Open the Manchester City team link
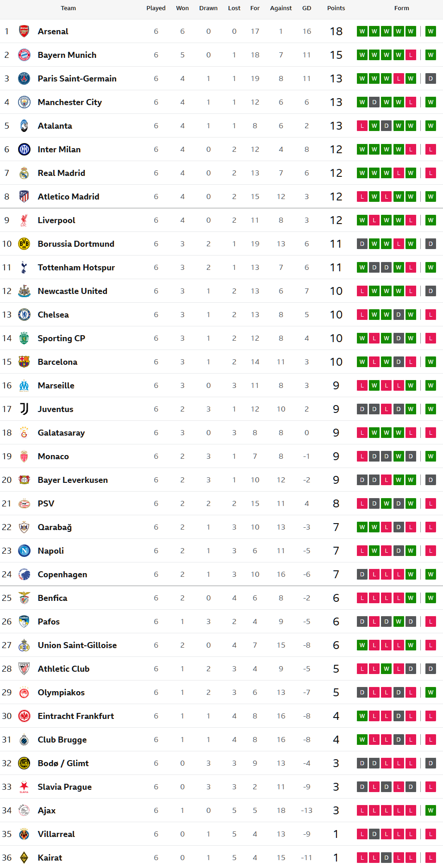The image size is (443, 868). point(70,102)
